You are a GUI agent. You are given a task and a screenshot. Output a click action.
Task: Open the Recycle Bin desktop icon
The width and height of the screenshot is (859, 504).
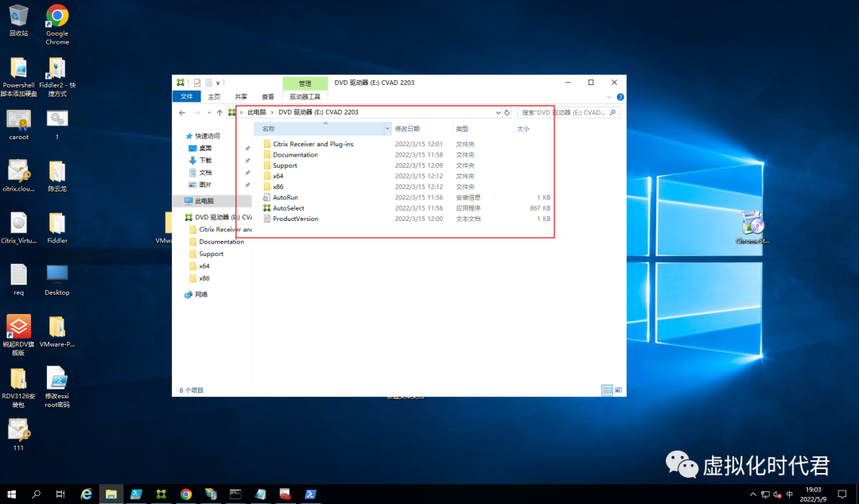pos(18,21)
